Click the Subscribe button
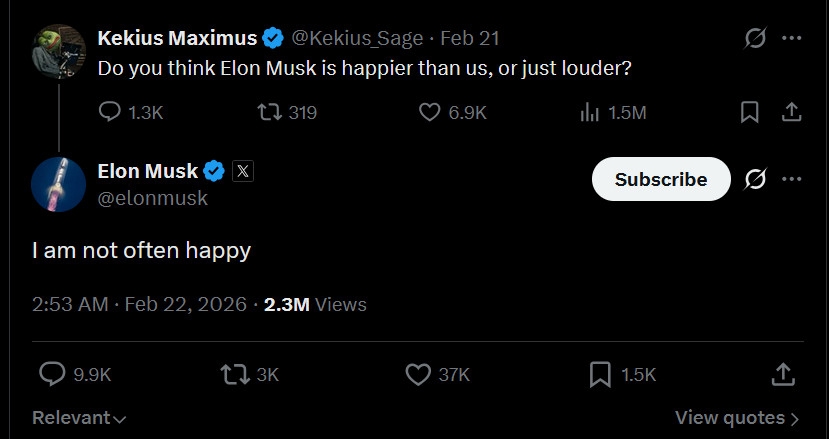The width and height of the screenshot is (829, 439). tap(660, 179)
